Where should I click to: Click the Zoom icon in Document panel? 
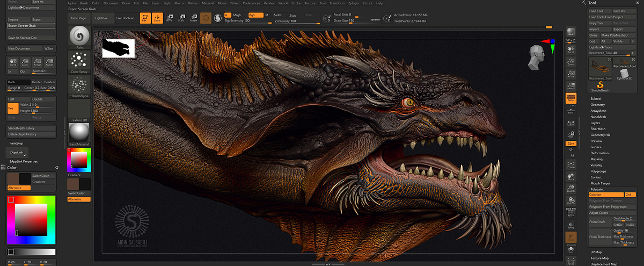pos(25,62)
